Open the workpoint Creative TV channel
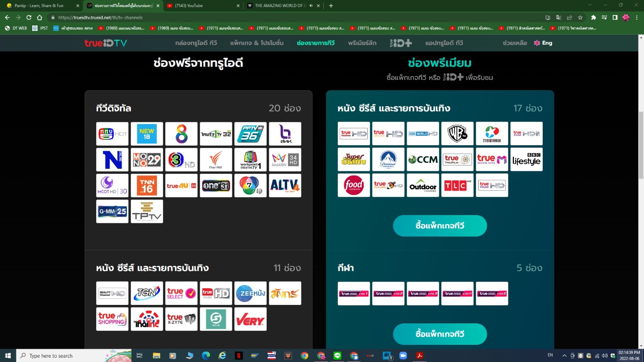 click(251, 160)
